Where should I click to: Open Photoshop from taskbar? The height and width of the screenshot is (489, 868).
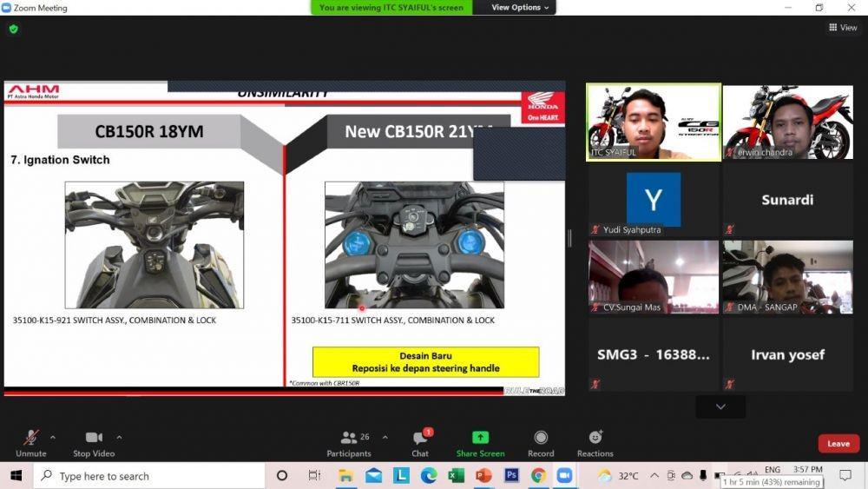[511, 475]
